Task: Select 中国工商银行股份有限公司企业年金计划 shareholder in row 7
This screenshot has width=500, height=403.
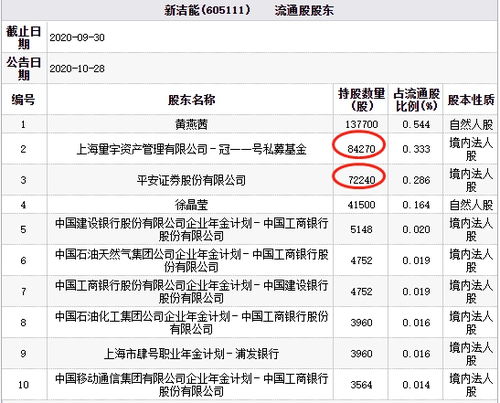Action: [191, 292]
